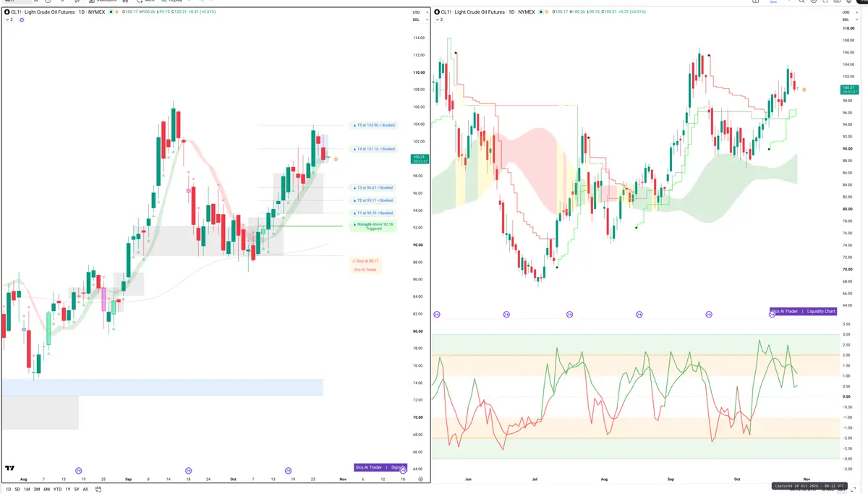Image resolution: width=868 pixels, height=494 pixels.
Task: Select the 1D time range
Action: [8, 490]
